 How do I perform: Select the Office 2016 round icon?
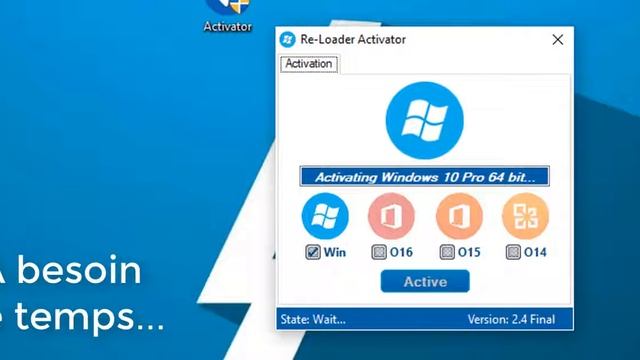391,216
